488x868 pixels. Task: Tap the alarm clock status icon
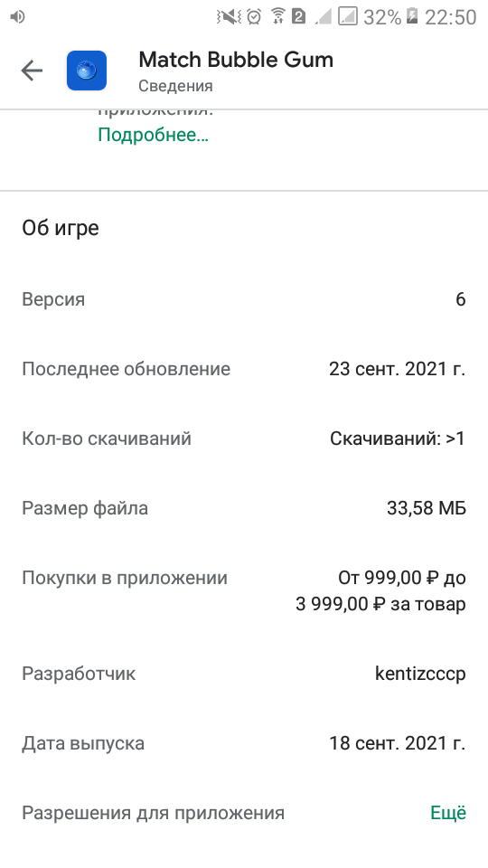coord(254,16)
